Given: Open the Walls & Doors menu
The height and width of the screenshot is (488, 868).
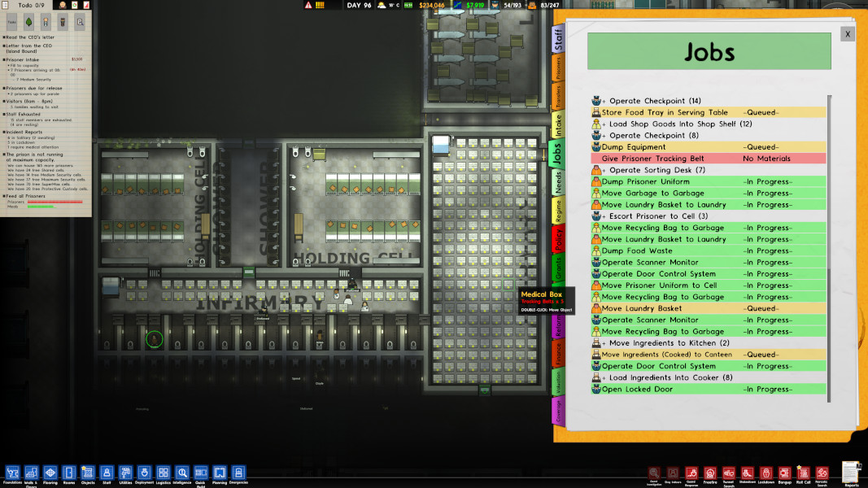Looking at the screenshot, I should pos(31,473).
